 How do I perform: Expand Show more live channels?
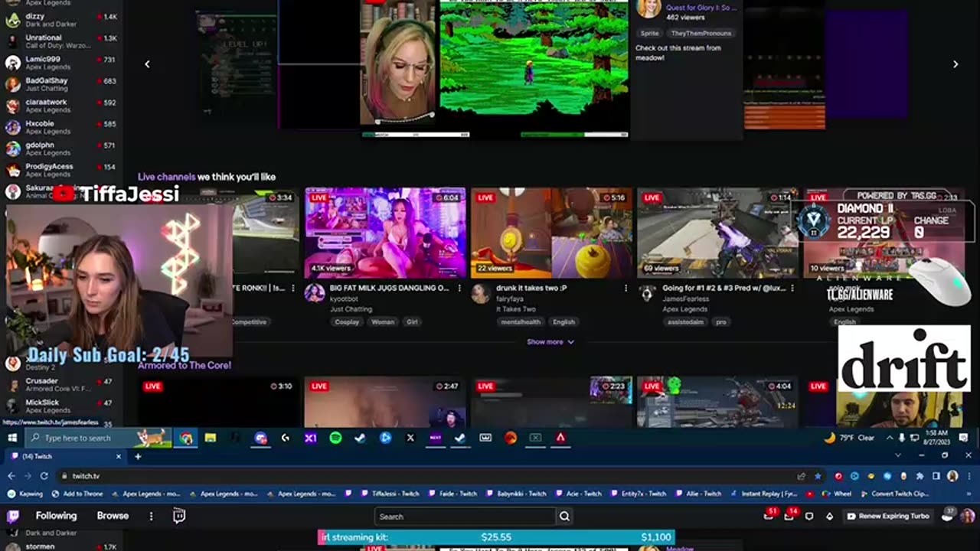[550, 342]
